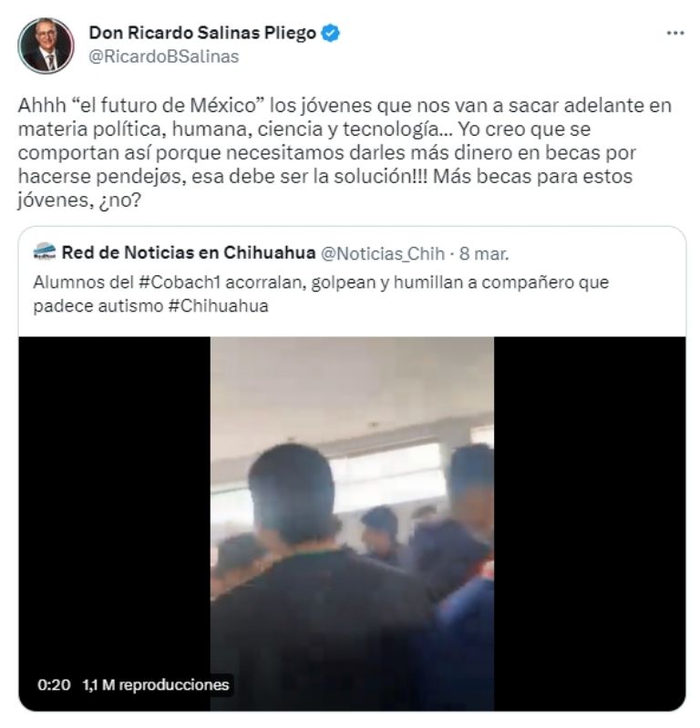700x728 pixels.
Task: Open the @RicardoBSalinas handle
Action: pos(163,56)
